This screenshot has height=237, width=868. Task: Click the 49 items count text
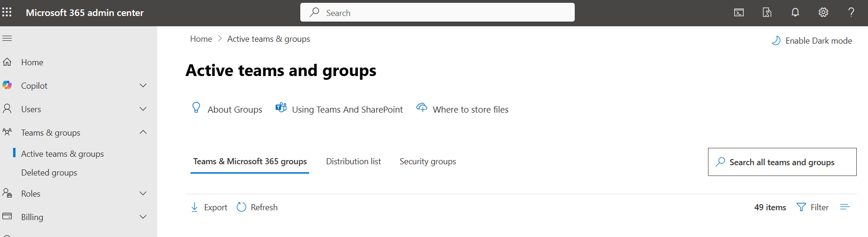770,207
